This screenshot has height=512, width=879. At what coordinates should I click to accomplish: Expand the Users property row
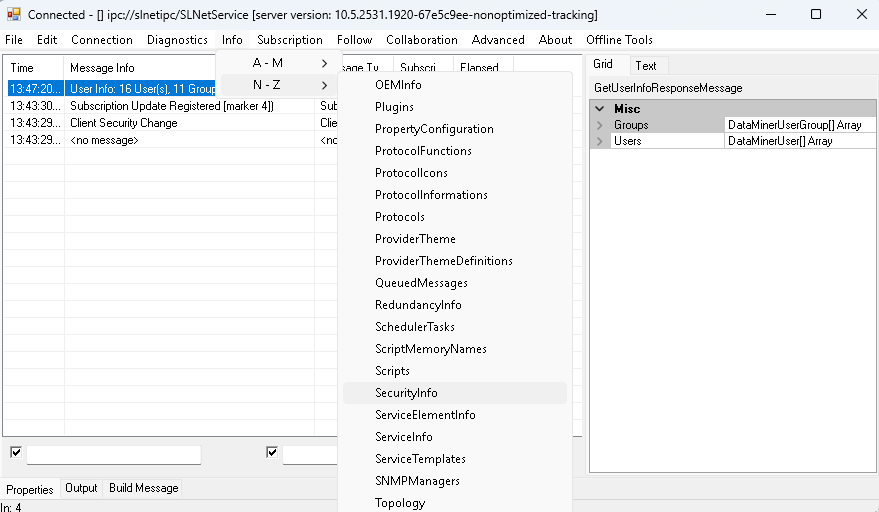[600, 141]
